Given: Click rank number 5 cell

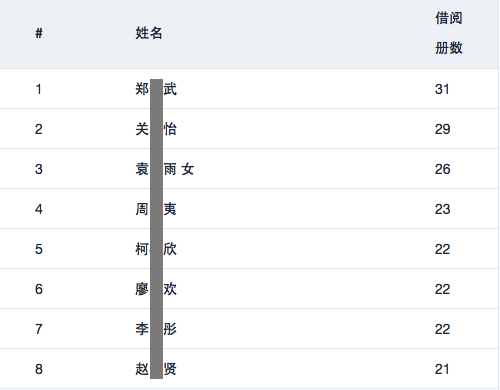Looking at the screenshot, I should tap(39, 249).
